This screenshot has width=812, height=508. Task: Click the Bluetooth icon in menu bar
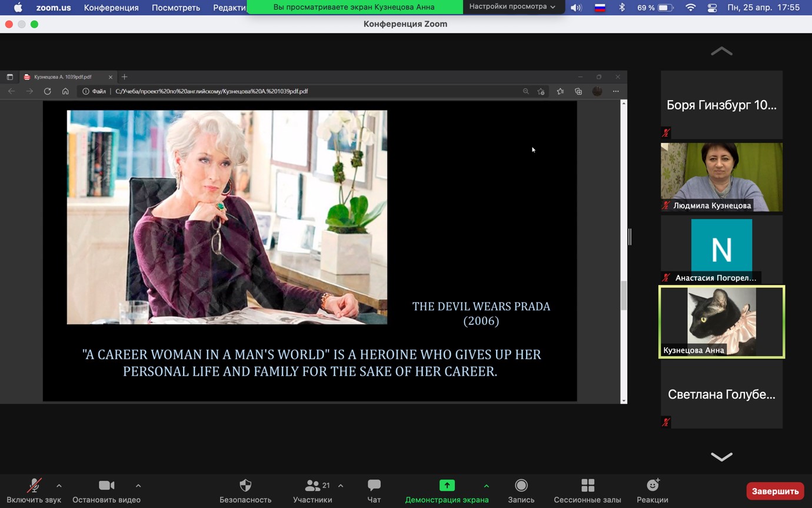pyautogui.click(x=622, y=8)
